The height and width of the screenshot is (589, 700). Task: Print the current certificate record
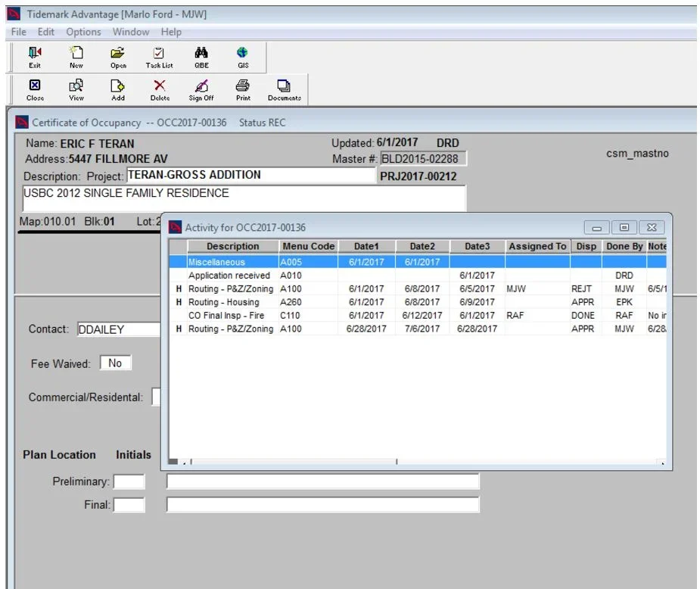click(243, 90)
